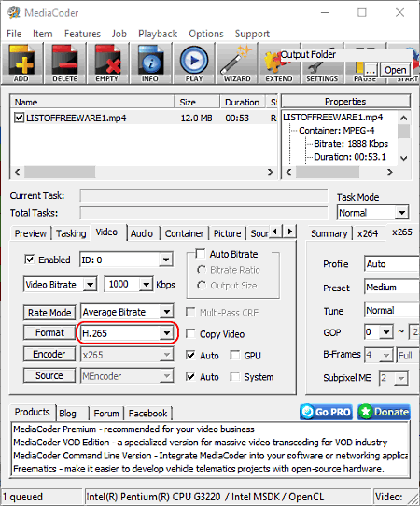Image resolution: width=420 pixels, height=506 pixels.
Task: Open the Facebook tab
Action: (147, 413)
